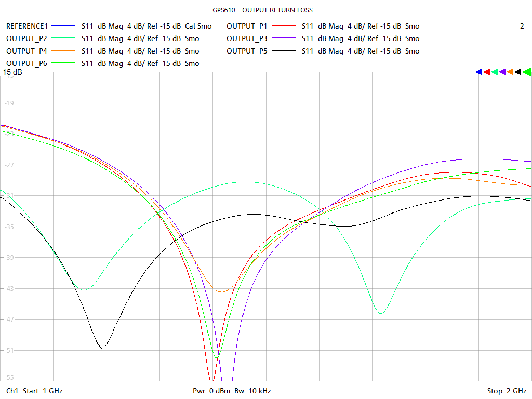The image size is (532, 399).
Task: Click REFERENCE1's 'Cal Smo' trace settings text
Action: pyautogui.click(x=198, y=26)
